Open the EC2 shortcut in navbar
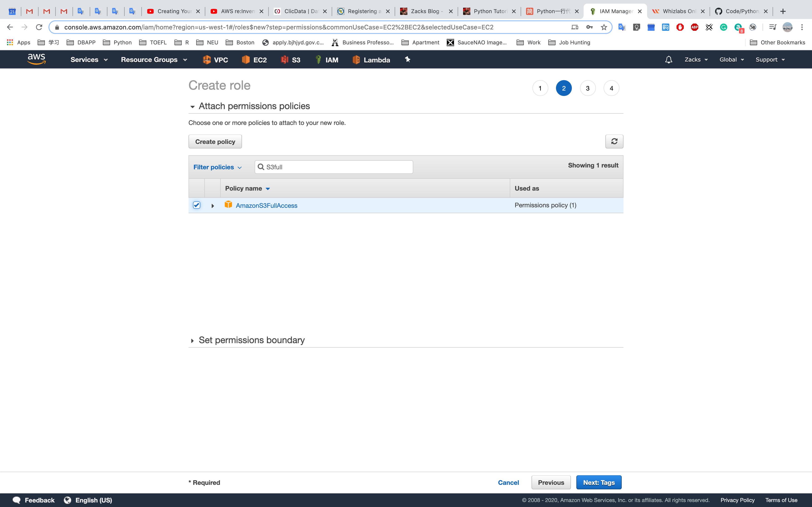Viewport: 812px width, 507px height. click(254, 60)
